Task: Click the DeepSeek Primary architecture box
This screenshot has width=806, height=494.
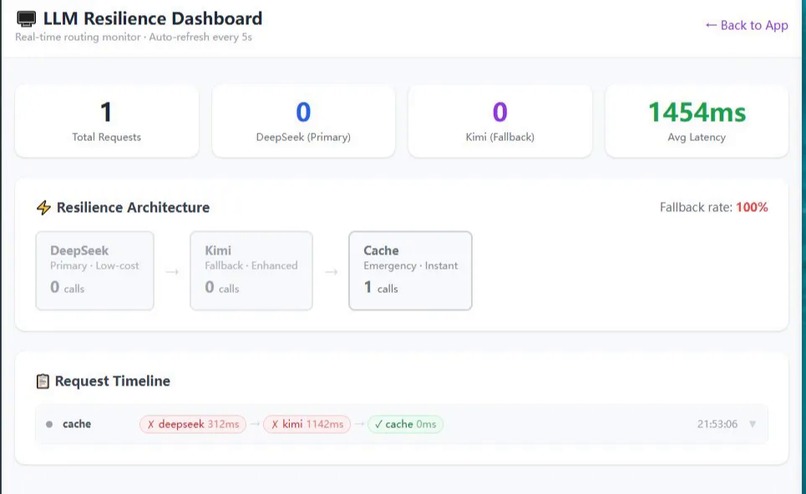Action: (x=95, y=271)
